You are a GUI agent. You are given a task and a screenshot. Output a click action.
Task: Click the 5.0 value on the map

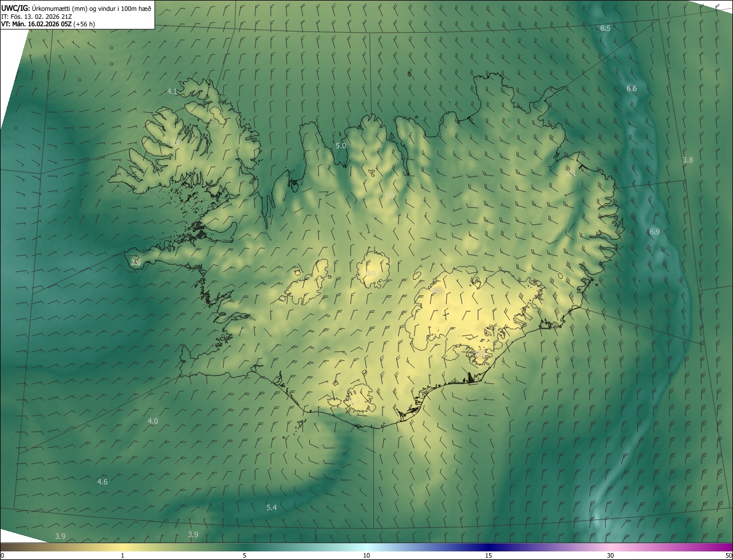[341, 145]
